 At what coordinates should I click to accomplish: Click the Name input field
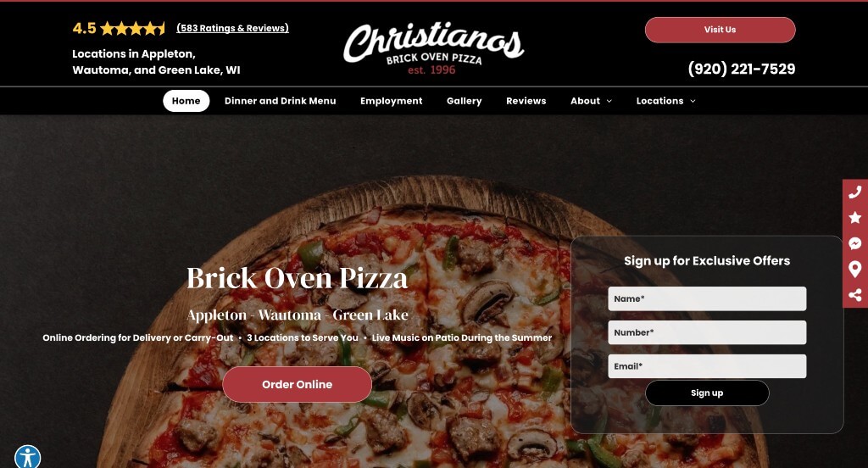(x=707, y=298)
